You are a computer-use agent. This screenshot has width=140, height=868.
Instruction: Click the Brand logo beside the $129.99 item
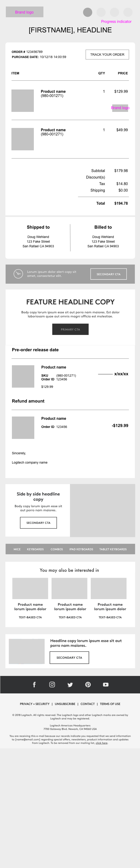[120, 108]
